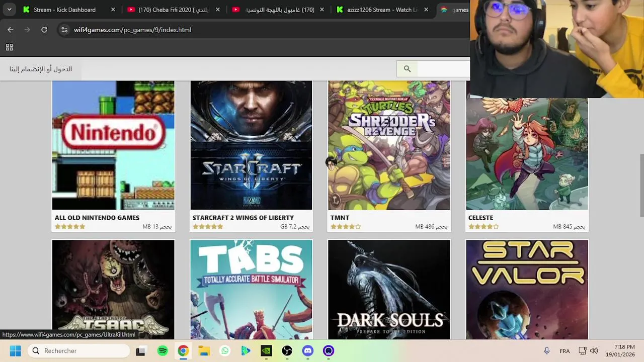
Task: Open network status in system tray
Action: pyautogui.click(x=582, y=351)
